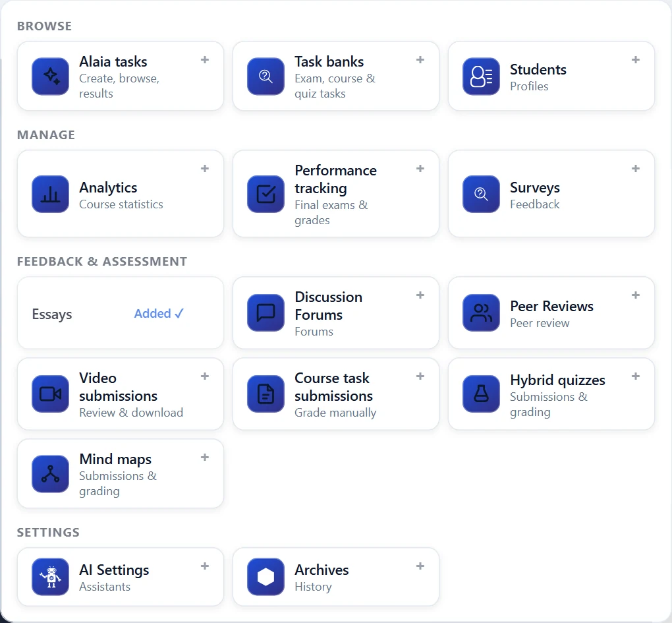Viewport: 672px width, 623px height.
Task: Click the 'Review & download' description
Action: [131, 413]
